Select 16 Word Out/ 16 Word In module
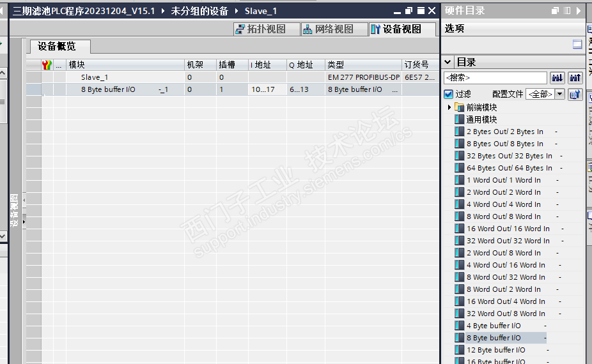592x364 pixels. 508,229
